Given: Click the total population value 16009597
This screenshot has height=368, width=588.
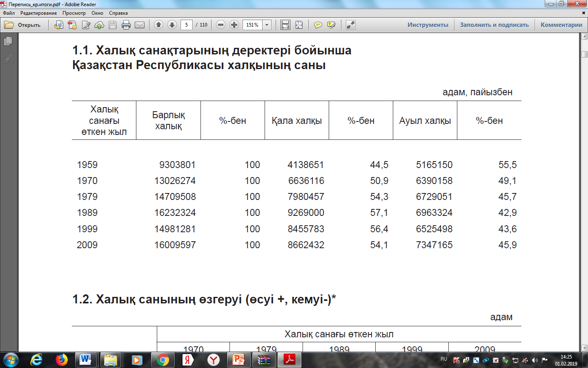Looking at the screenshot, I should pos(175,245).
